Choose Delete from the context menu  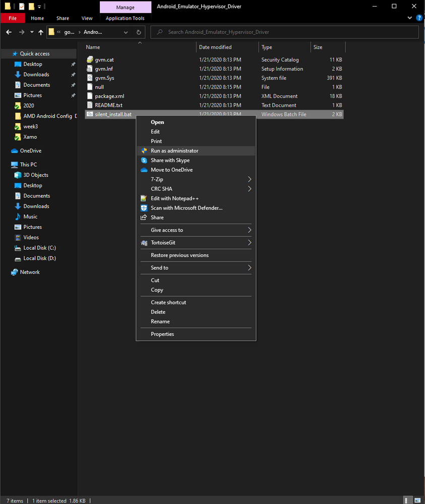click(196, 312)
